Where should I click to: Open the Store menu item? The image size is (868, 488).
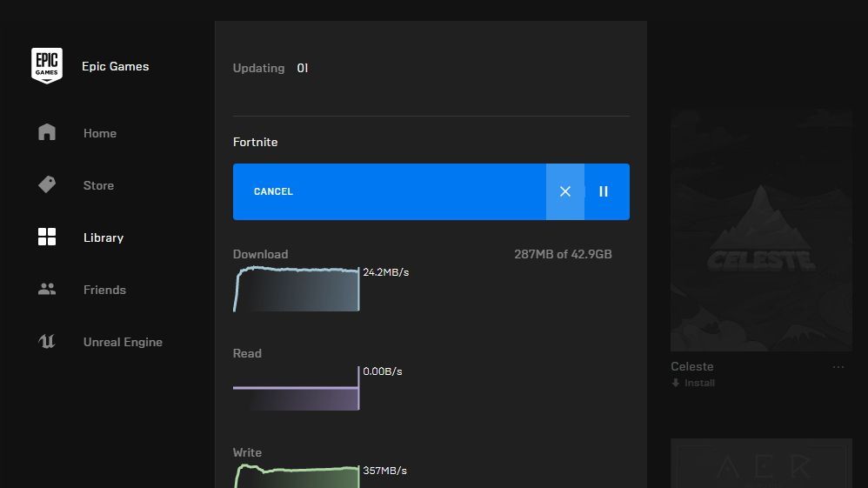point(98,185)
